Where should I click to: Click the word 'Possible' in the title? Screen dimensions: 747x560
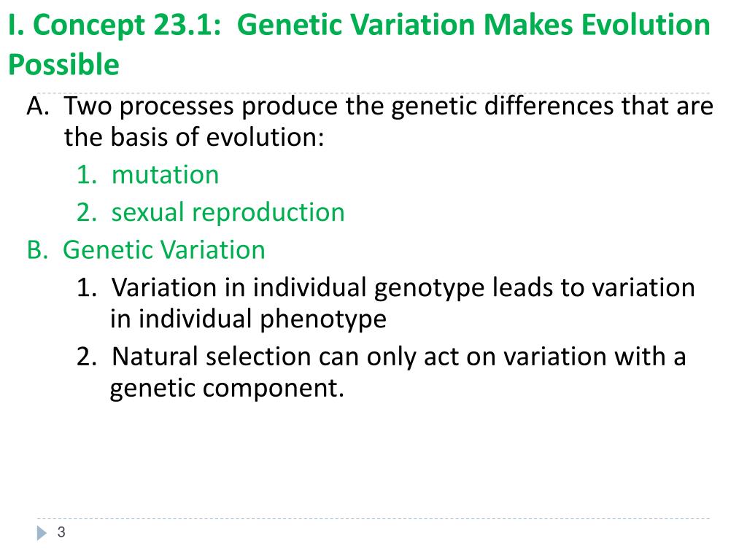[63, 65]
